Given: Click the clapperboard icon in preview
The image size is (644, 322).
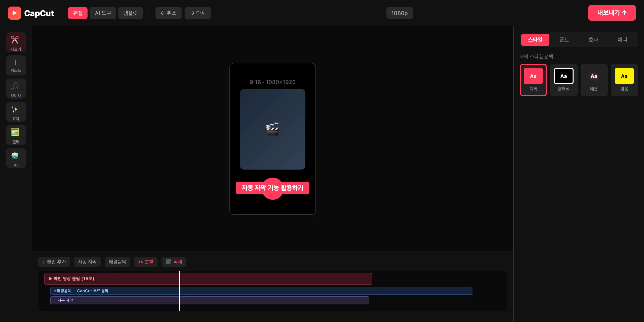Looking at the screenshot, I should click(x=273, y=129).
